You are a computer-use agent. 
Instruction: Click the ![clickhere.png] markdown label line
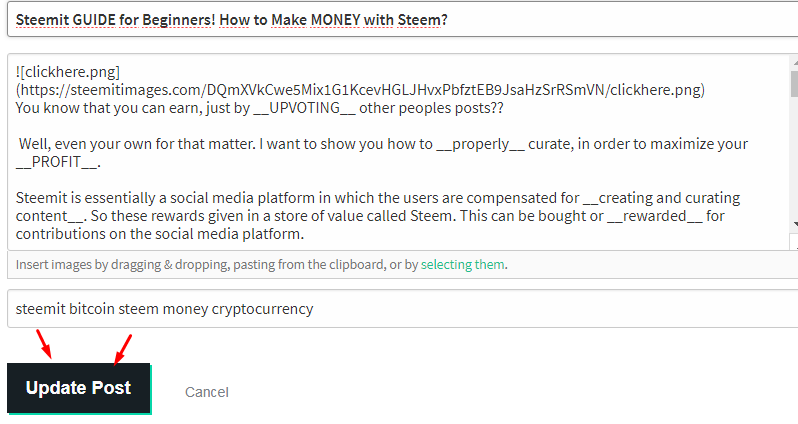(x=68, y=72)
